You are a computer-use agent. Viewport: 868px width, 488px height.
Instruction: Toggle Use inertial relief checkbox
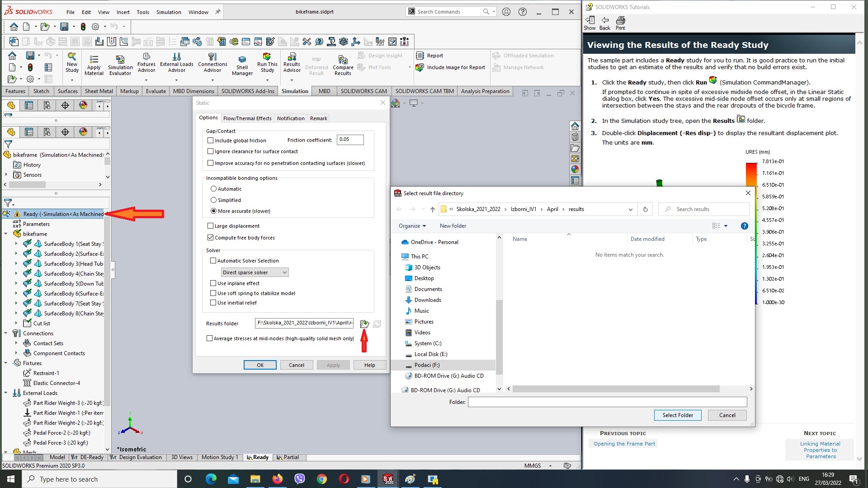[213, 303]
